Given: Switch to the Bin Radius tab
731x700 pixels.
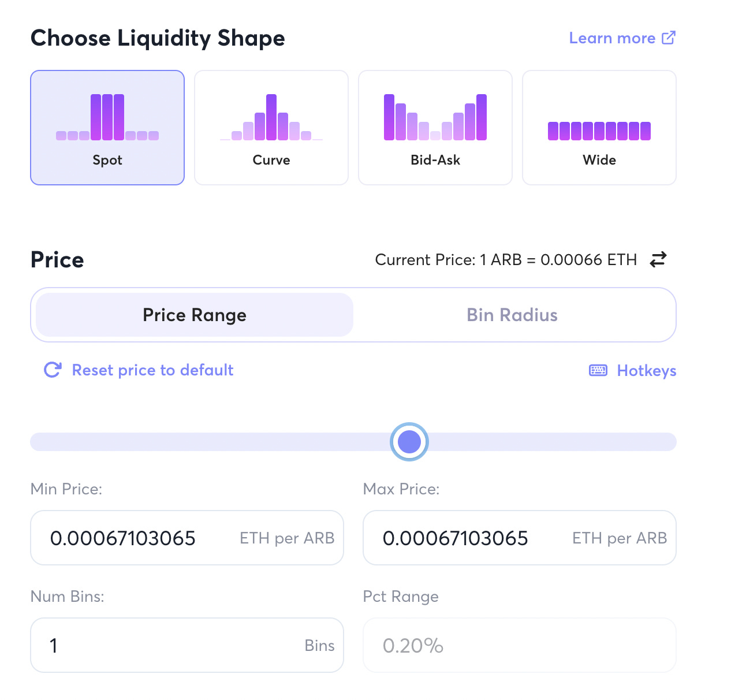Looking at the screenshot, I should [x=512, y=315].
